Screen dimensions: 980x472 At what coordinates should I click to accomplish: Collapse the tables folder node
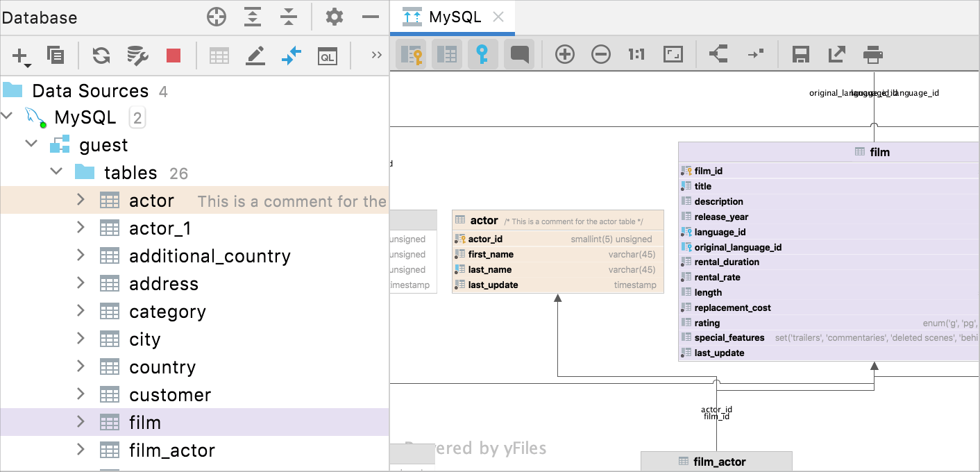(57, 171)
